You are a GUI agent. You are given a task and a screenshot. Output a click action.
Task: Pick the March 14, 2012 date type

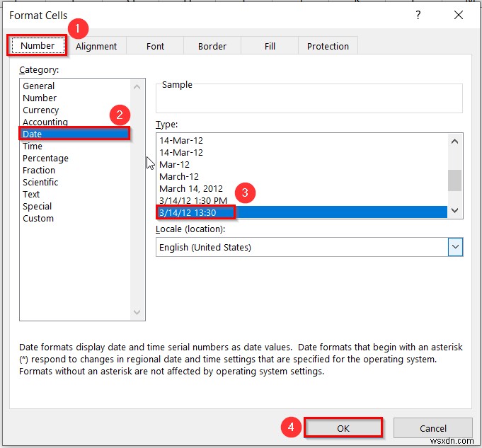click(x=302, y=188)
